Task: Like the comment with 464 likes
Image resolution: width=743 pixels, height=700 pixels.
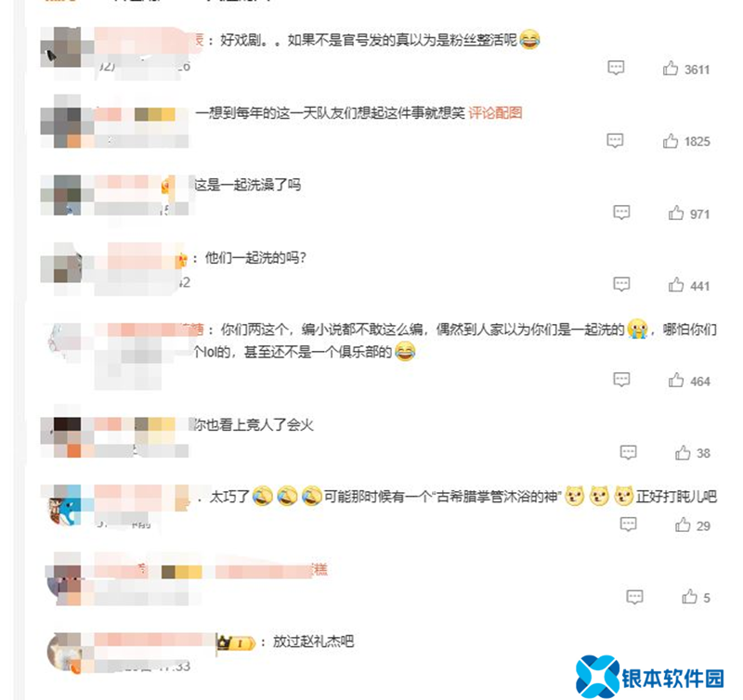Action: [x=676, y=380]
